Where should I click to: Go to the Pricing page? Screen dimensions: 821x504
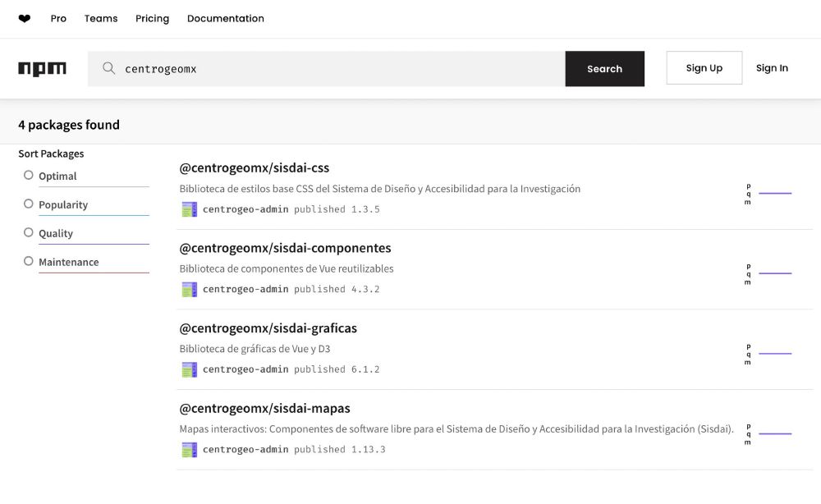153,18
